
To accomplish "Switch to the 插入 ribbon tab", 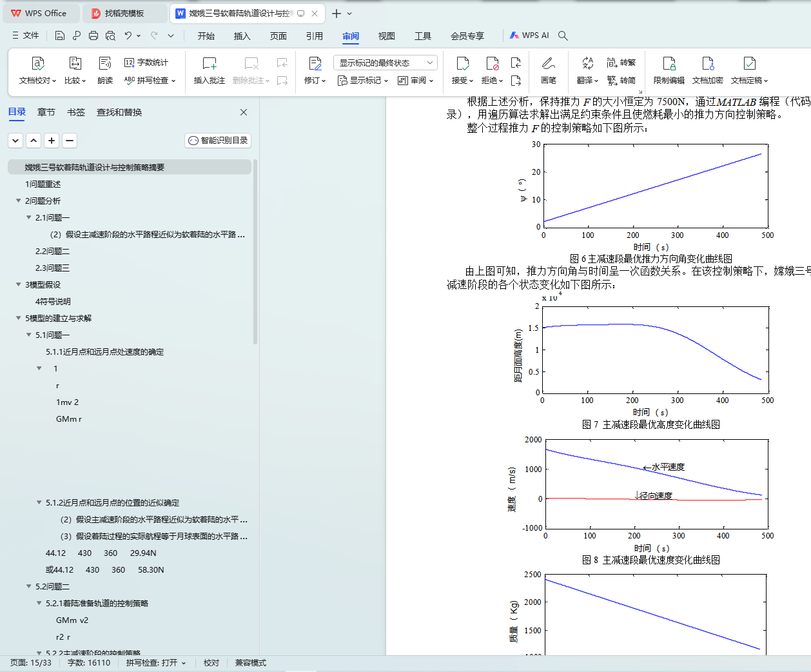I will [242, 35].
